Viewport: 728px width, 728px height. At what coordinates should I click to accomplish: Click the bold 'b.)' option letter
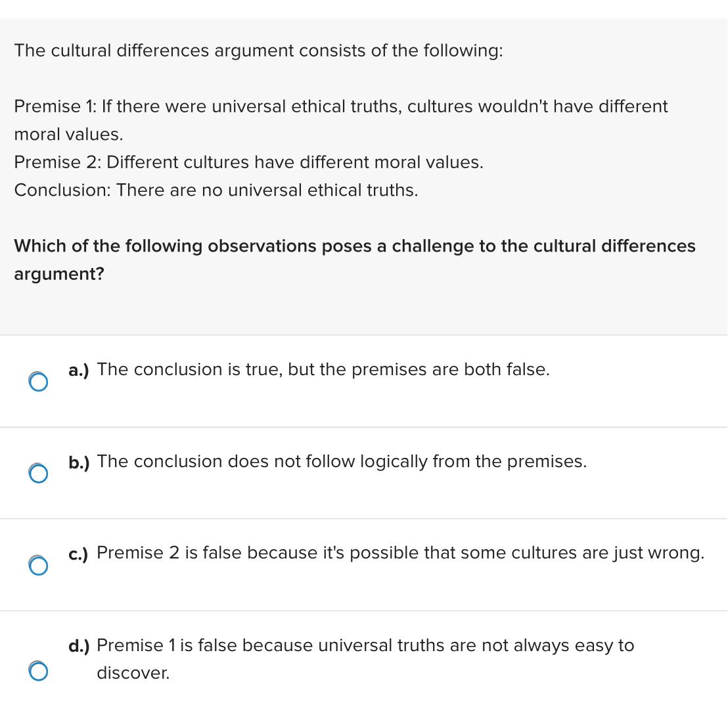pos(79,462)
